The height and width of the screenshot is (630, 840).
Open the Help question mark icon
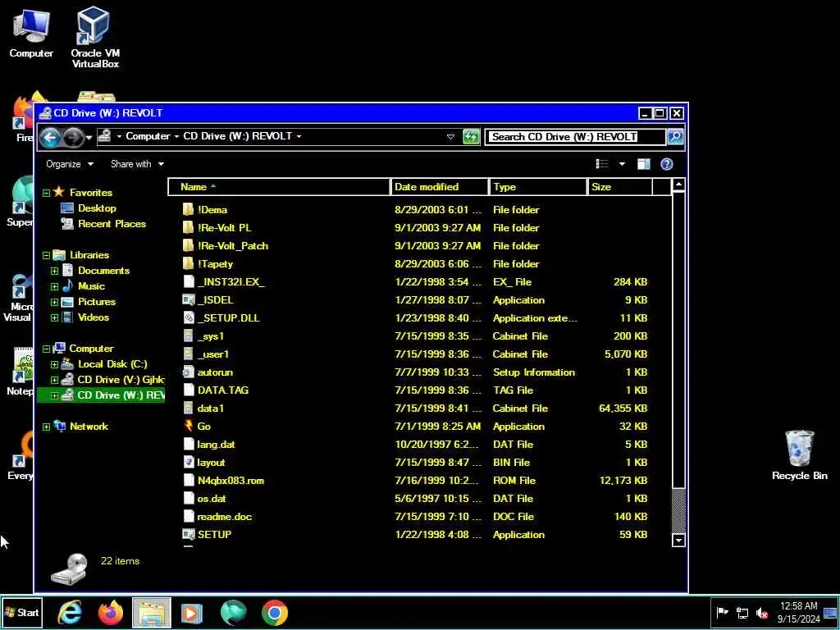[666, 164]
